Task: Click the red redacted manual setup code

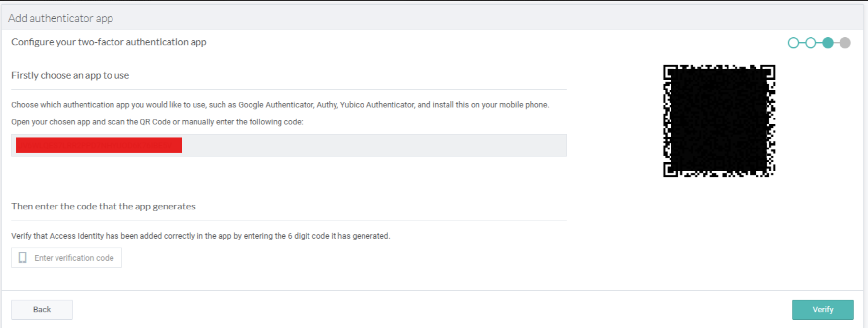Action: (99, 145)
